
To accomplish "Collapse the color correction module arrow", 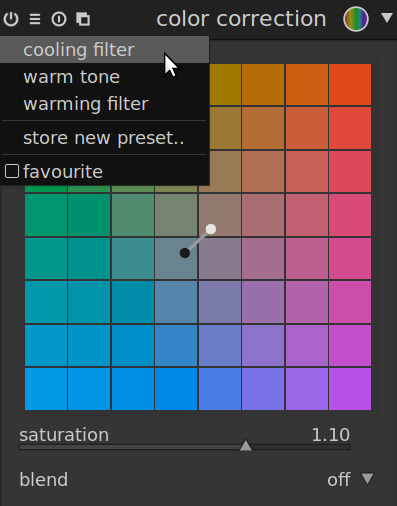I will coord(387,17).
